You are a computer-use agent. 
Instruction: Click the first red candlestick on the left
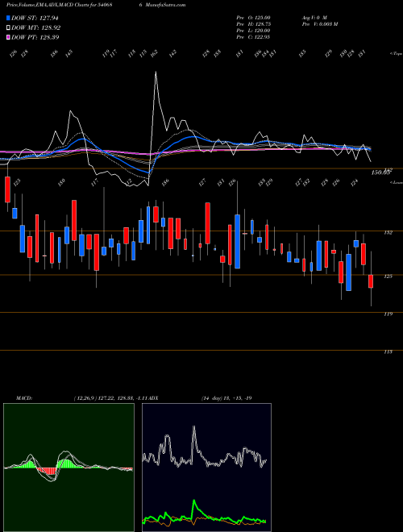pyautogui.click(x=7, y=189)
